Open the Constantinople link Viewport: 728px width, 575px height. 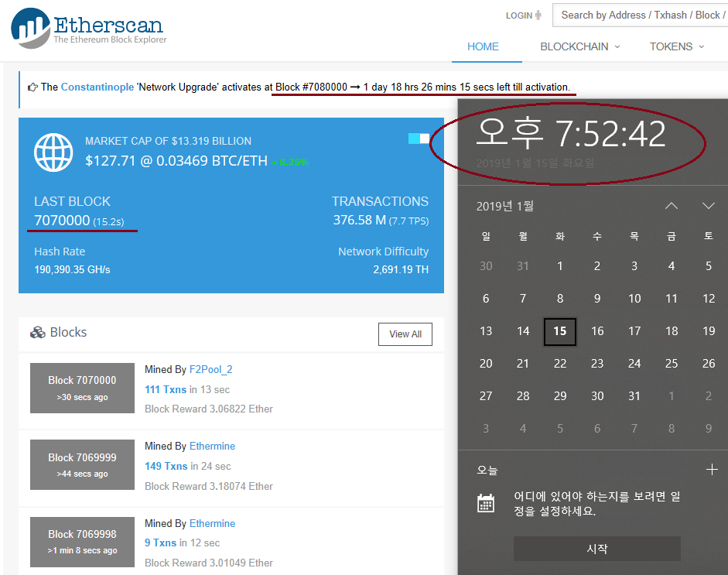pos(97,87)
